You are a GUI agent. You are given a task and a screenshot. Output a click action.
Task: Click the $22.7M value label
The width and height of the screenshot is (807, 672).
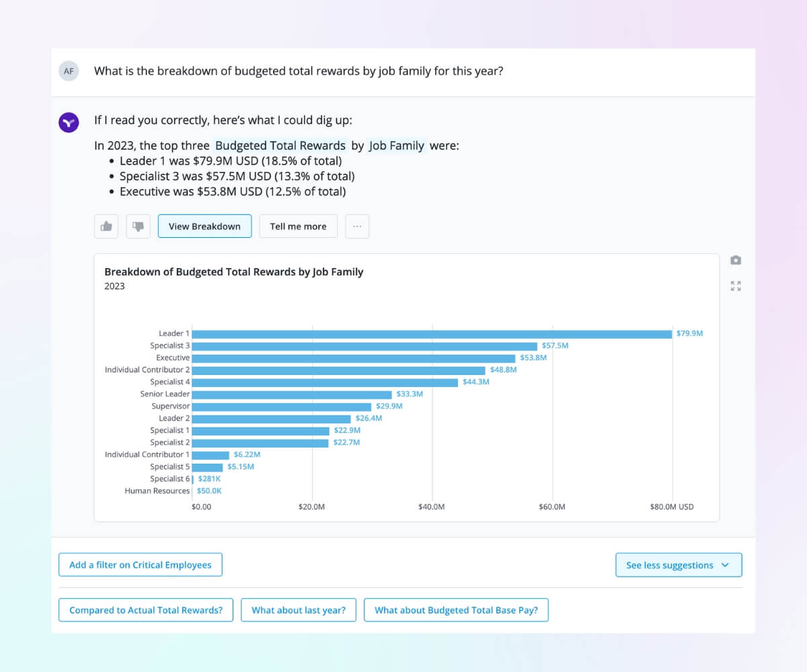pyautogui.click(x=346, y=442)
